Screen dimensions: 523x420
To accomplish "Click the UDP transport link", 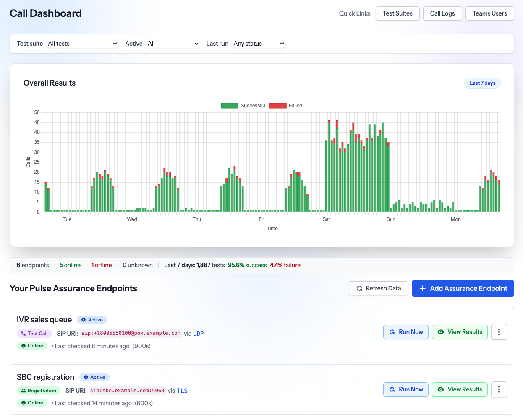I will [199, 334].
